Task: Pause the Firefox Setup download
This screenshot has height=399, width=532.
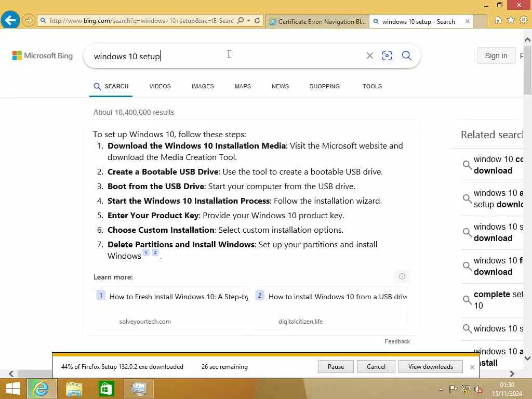Action: [336, 367]
